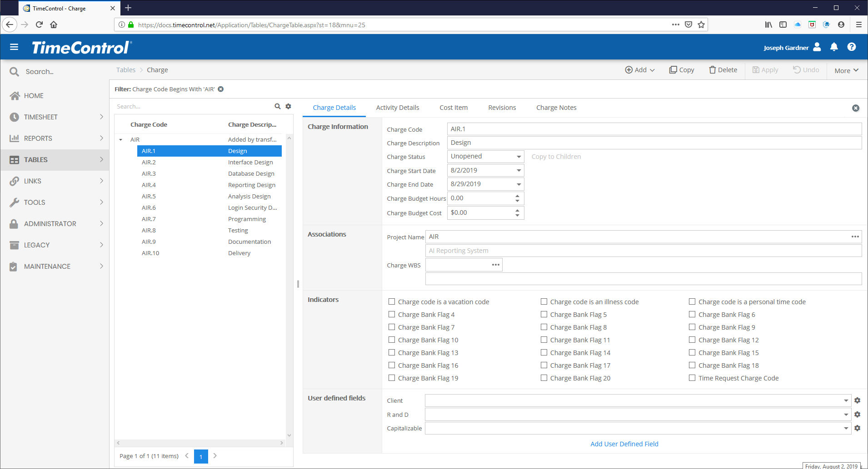Open the Charge Status dropdown

click(519, 157)
